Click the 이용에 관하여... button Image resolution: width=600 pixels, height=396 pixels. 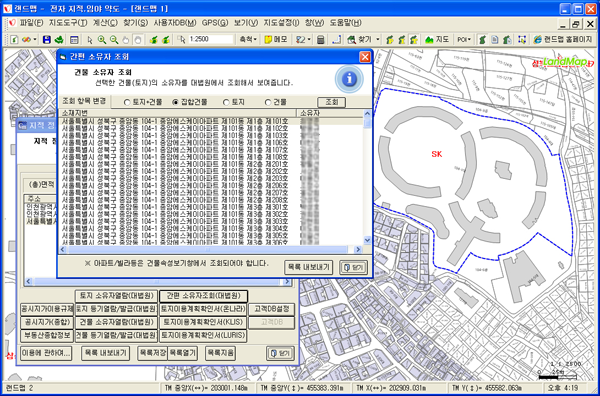(46, 353)
